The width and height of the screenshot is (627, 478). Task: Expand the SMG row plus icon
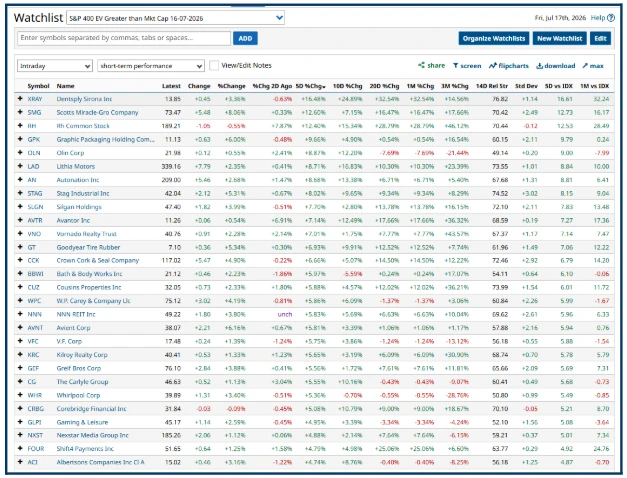20,112
